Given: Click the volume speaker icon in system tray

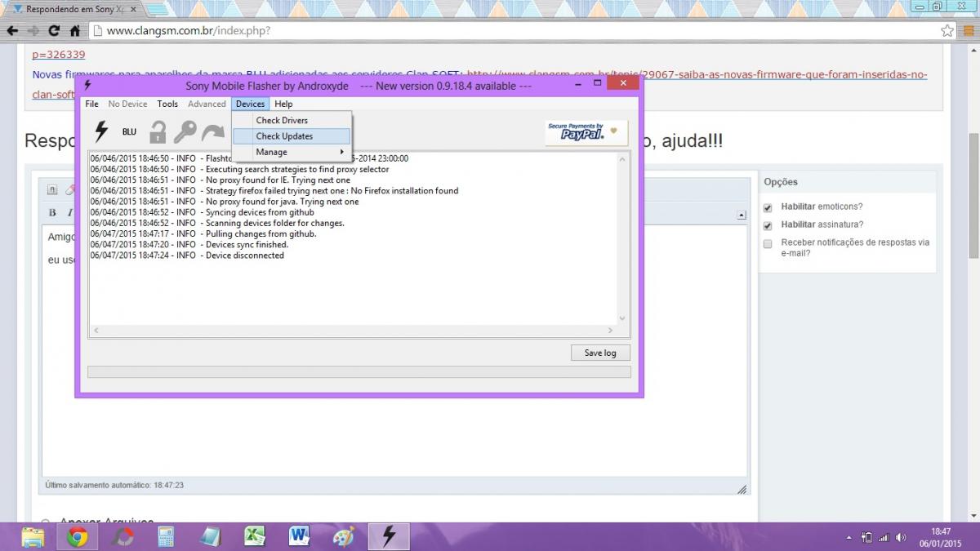Looking at the screenshot, I should point(901,537).
